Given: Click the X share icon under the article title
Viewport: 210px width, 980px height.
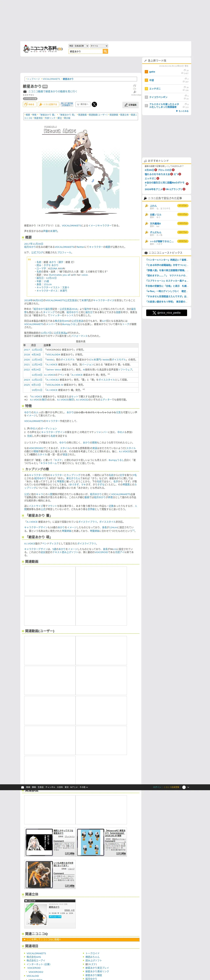Looking at the screenshot, I should point(95,104).
